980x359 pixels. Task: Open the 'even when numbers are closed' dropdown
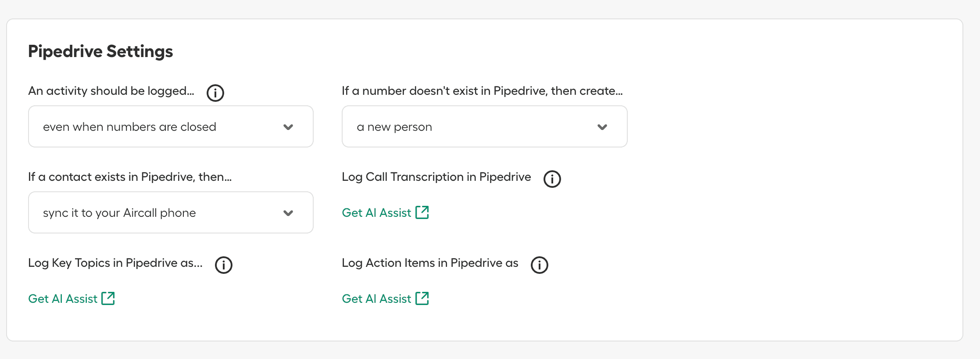170,126
